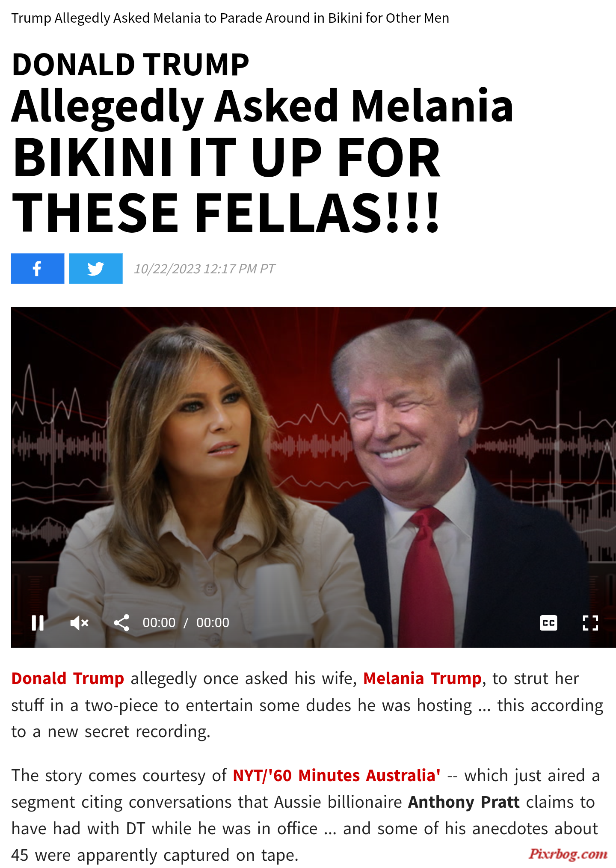Switch the video to fullscreen

pos(590,623)
